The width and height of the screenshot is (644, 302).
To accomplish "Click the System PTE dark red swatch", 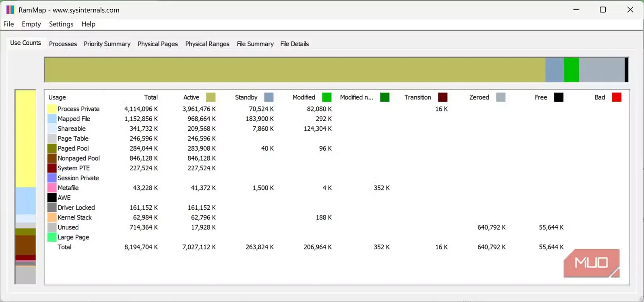I will tap(52, 168).
